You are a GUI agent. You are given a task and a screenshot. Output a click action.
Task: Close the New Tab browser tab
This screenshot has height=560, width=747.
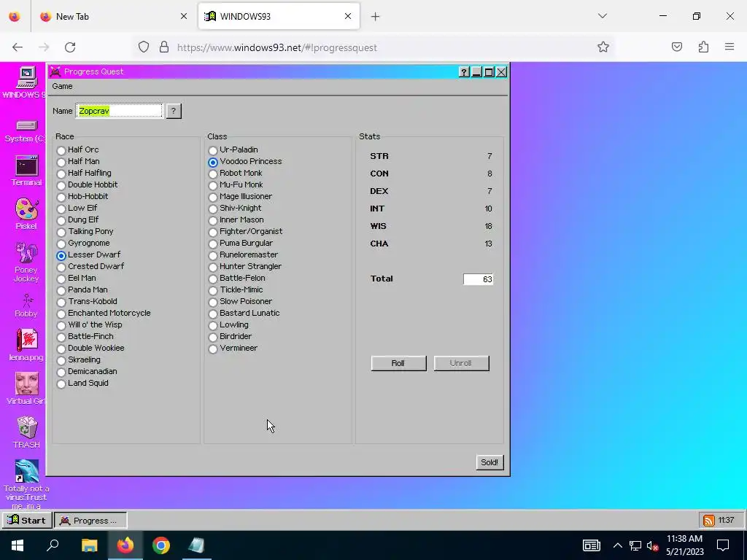[183, 16]
